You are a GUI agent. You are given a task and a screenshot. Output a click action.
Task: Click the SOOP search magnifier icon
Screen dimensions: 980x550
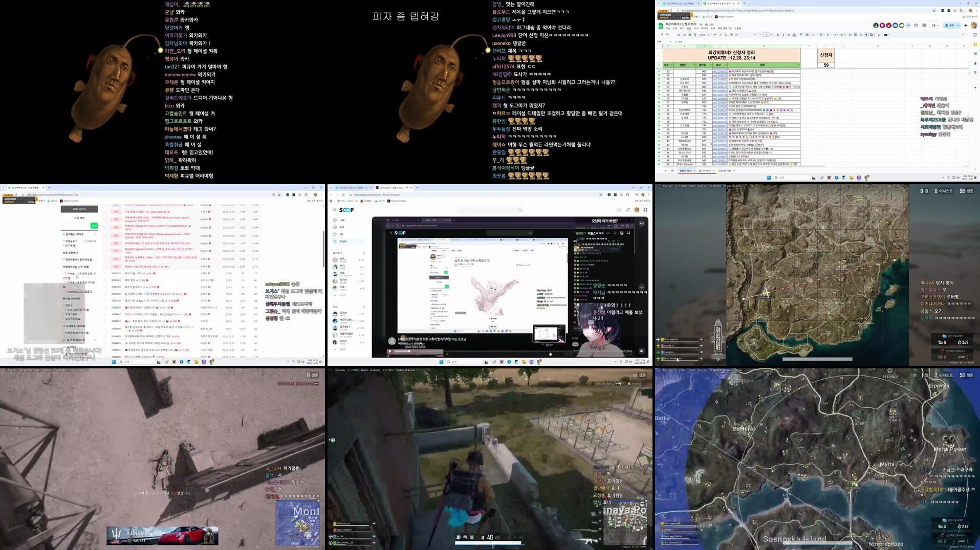pyautogui.click(x=519, y=210)
